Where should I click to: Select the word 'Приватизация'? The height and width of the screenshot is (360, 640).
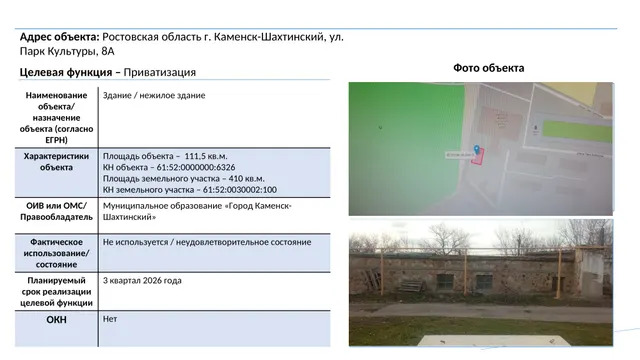160,72
